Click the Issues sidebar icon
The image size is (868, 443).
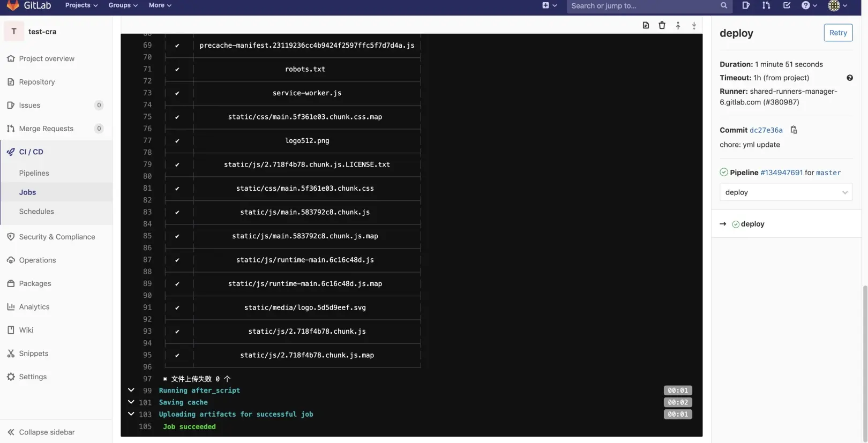coord(11,105)
